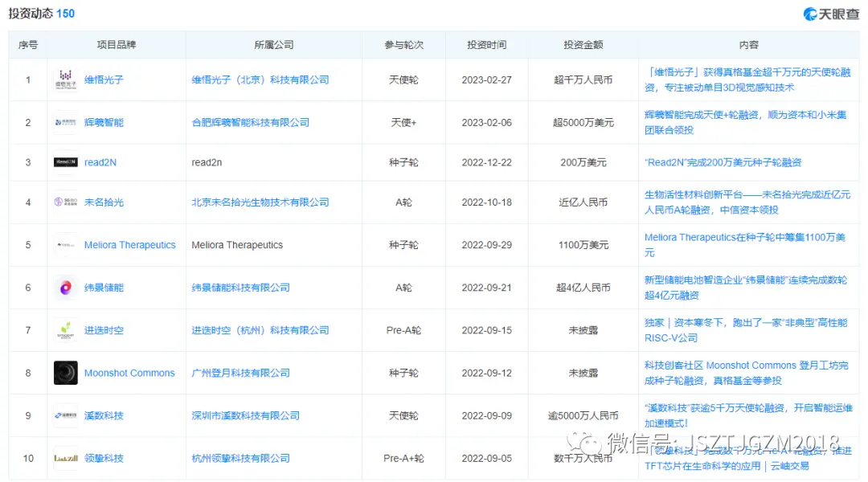Viewport: 868px width, 482px height.
Task: Open company 广州登月科技有限公司
Action: [240, 373]
